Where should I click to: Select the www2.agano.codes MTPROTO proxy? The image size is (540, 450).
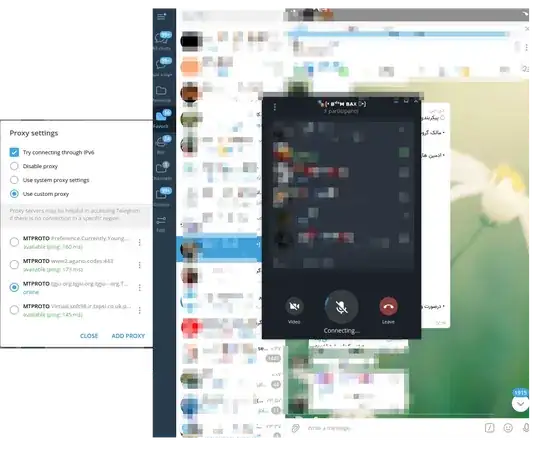[14, 265]
